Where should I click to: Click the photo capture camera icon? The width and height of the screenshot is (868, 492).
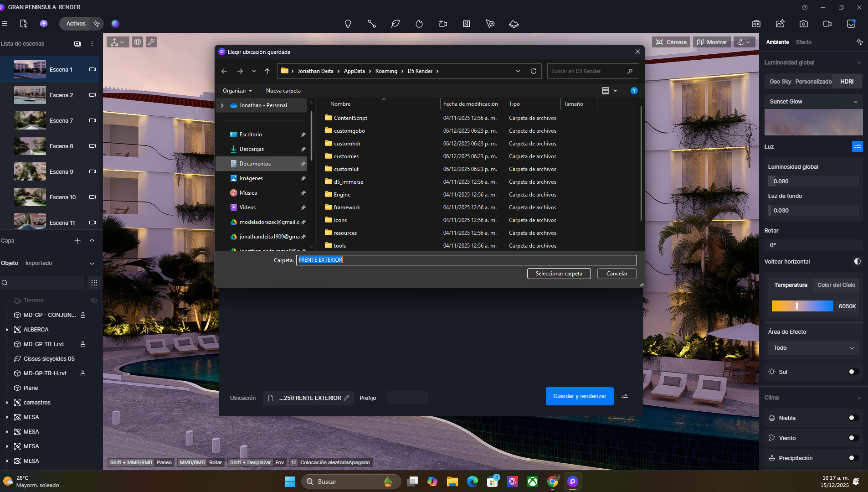pos(804,24)
